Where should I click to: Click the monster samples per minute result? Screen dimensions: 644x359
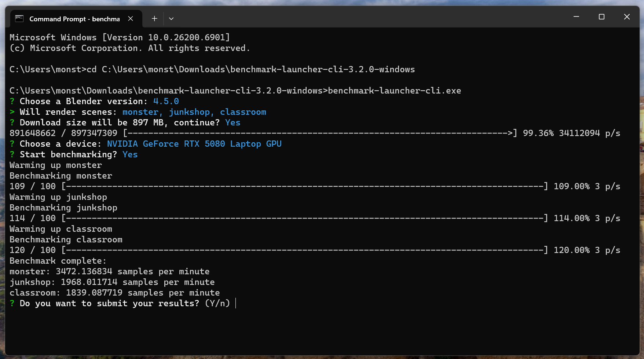109,271
